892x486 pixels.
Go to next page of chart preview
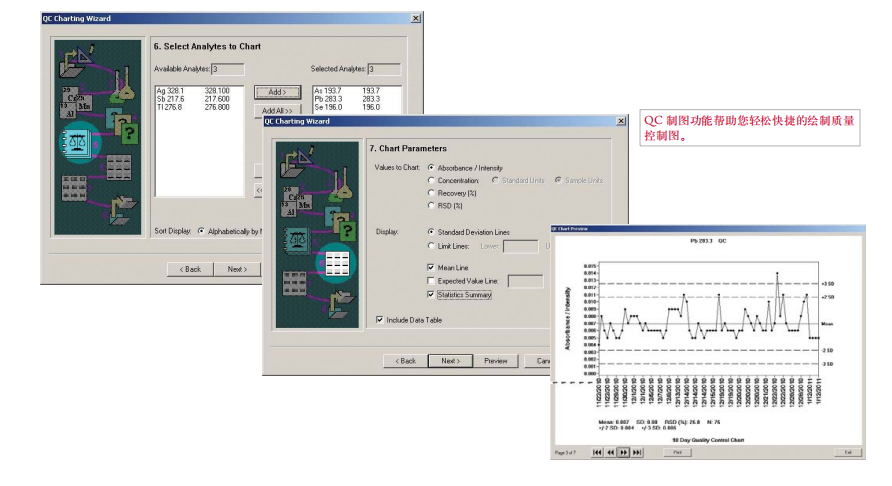[x=624, y=452]
